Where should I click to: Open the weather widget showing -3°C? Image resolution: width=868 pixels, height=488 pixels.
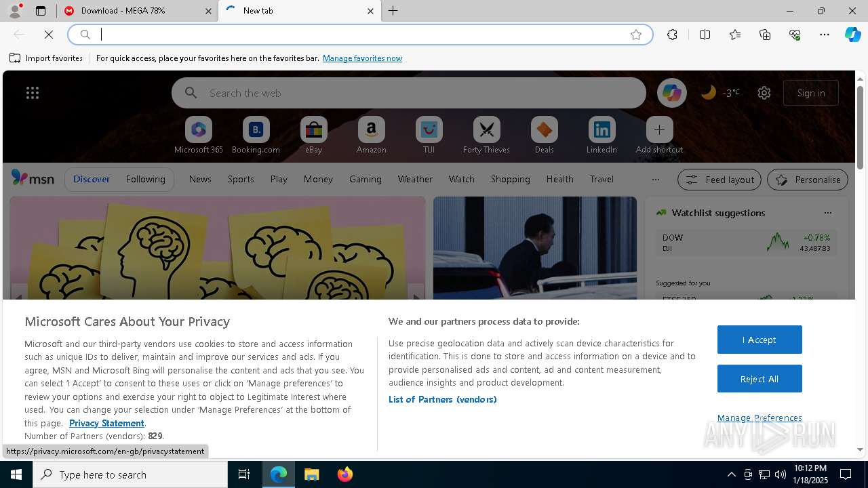click(x=720, y=93)
